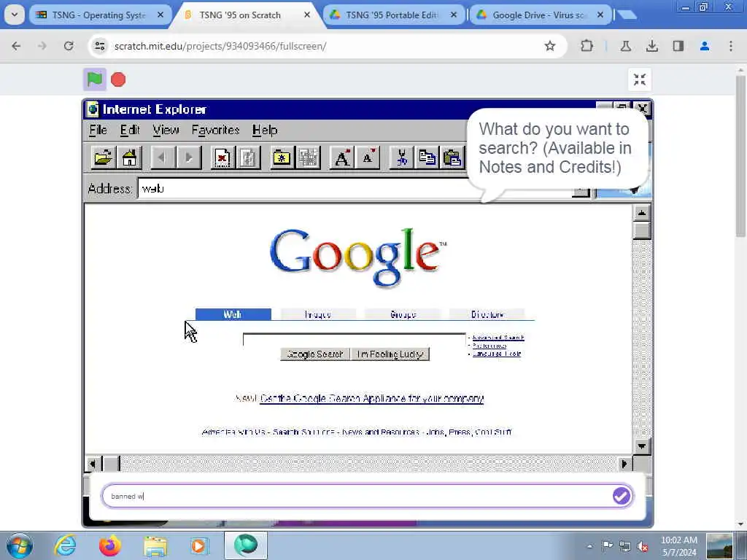Increase font size with large A icon
Viewport: 747px width, 560px height.
341,157
